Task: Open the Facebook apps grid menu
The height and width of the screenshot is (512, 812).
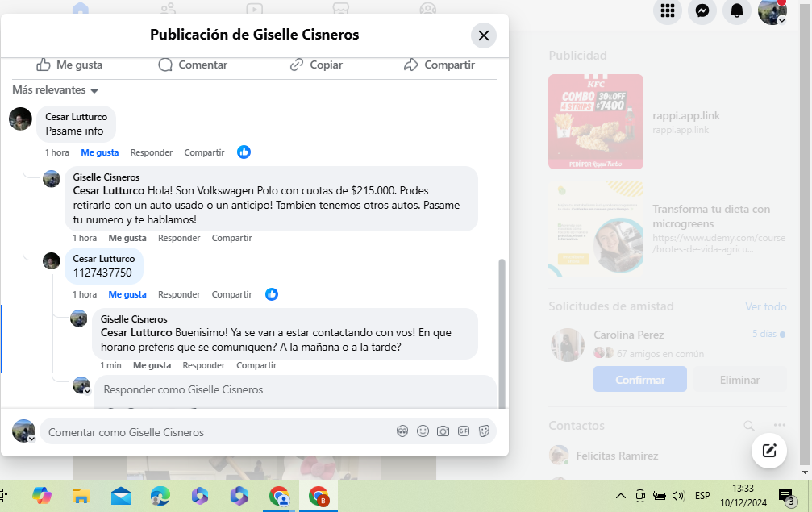Action: (667, 11)
